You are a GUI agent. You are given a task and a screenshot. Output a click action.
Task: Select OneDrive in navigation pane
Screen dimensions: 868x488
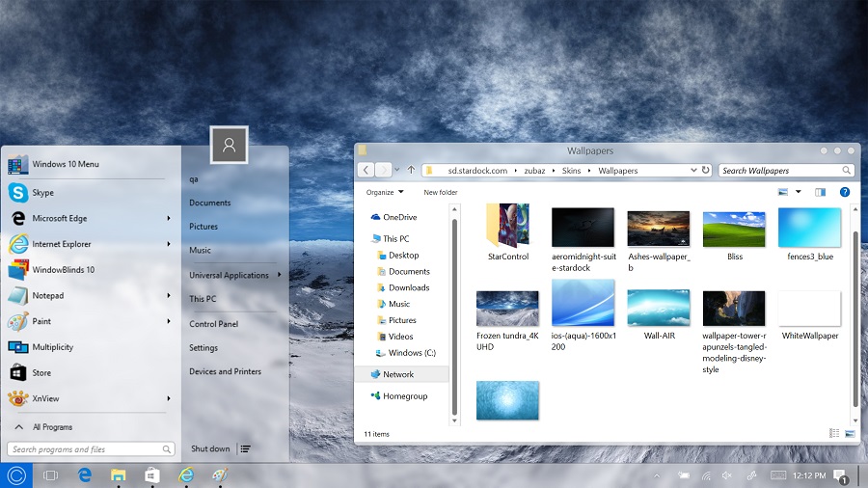click(399, 217)
